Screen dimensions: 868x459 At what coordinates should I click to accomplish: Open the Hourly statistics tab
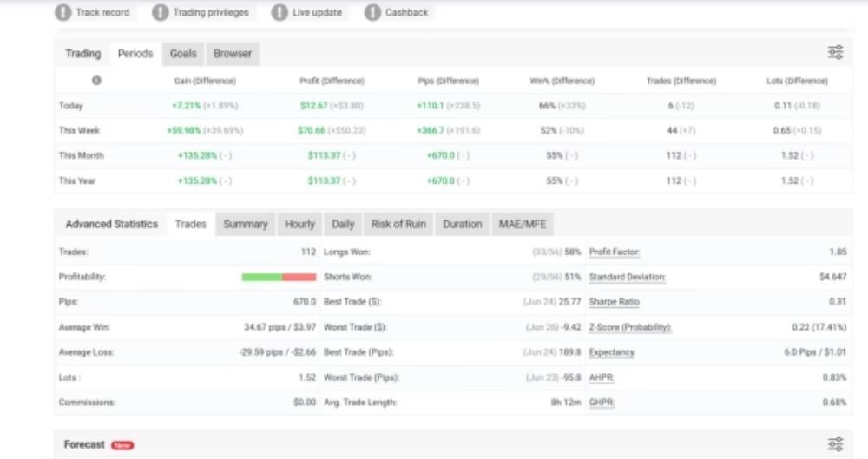[299, 224]
